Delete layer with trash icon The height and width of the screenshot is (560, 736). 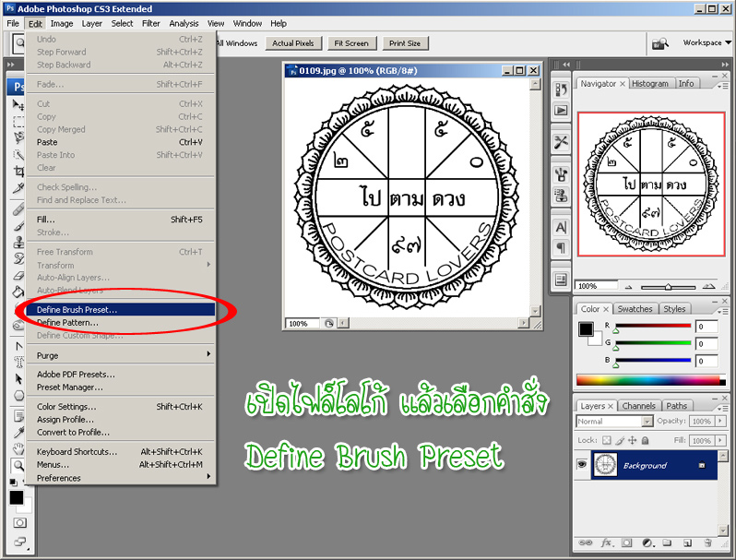707,543
